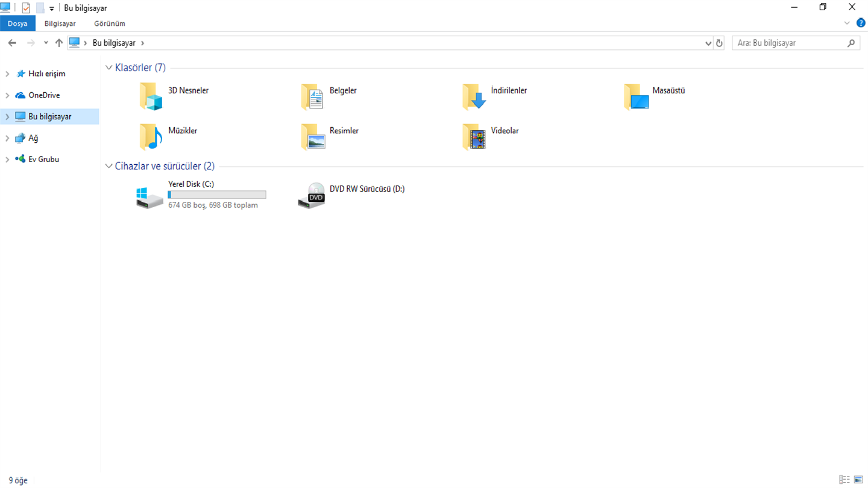Expand the Bu bilgisayar tree node
Image resolution: width=868 pixels, height=488 pixels.
(x=7, y=116)
